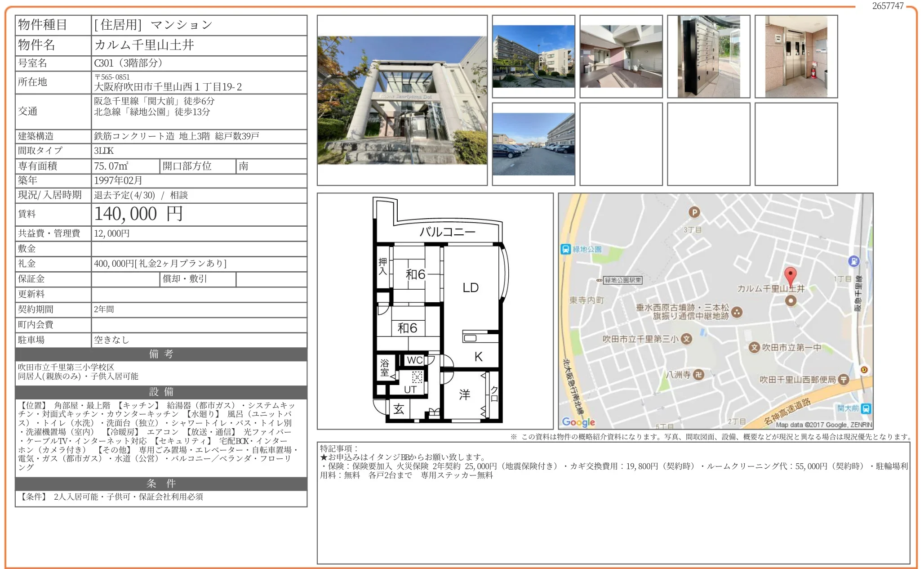924x569 pixels.
Task: Open the elevator hall photo thumbnail
Action: [796, 56]
